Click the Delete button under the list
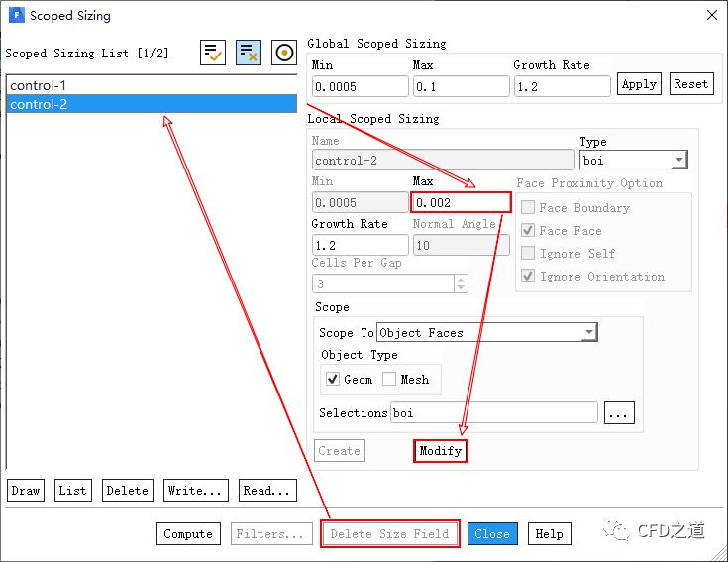This screenshot has width=728, height=562. pos(127,490)
